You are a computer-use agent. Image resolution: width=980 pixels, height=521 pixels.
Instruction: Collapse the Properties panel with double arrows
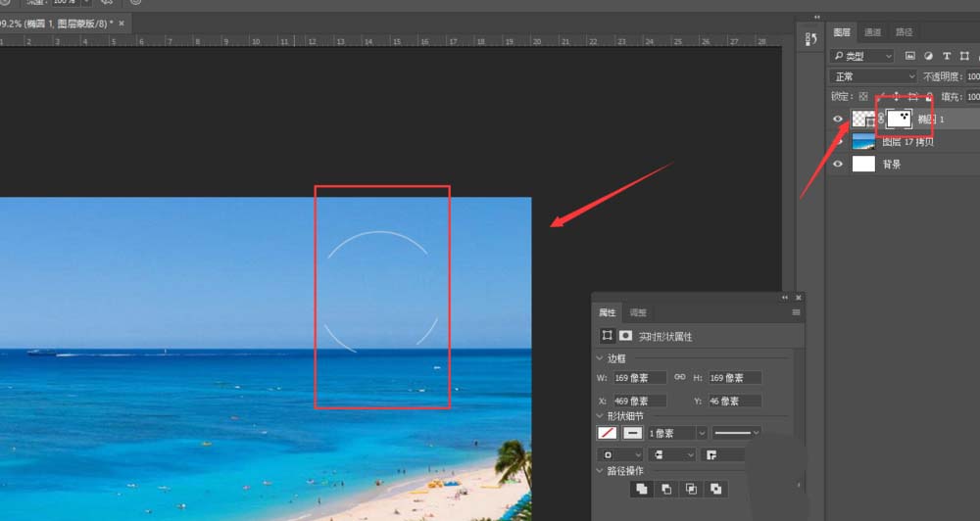click(785, 298)
